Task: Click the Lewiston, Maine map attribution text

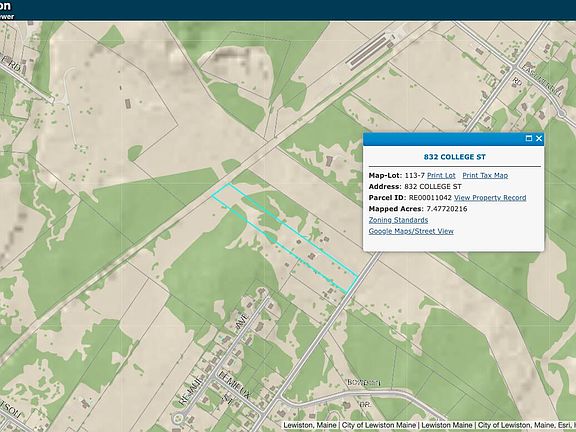Action: (x=310, y=425)
